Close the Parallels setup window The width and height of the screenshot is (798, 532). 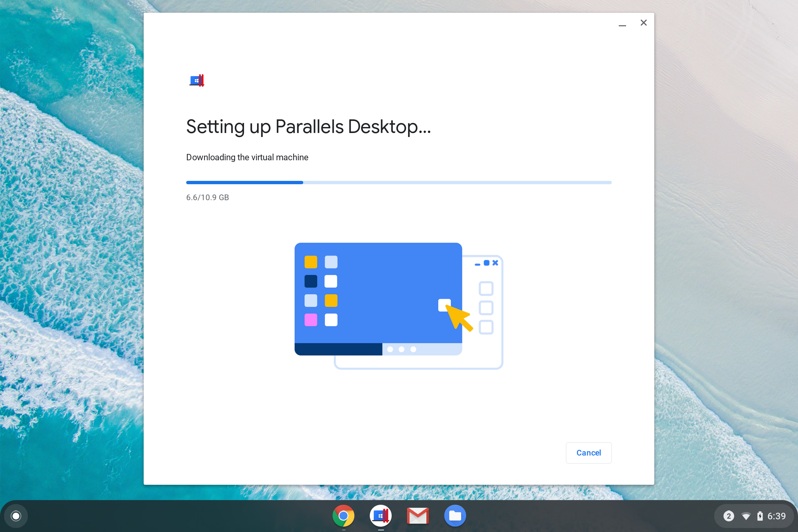click(x=644, y=23)
